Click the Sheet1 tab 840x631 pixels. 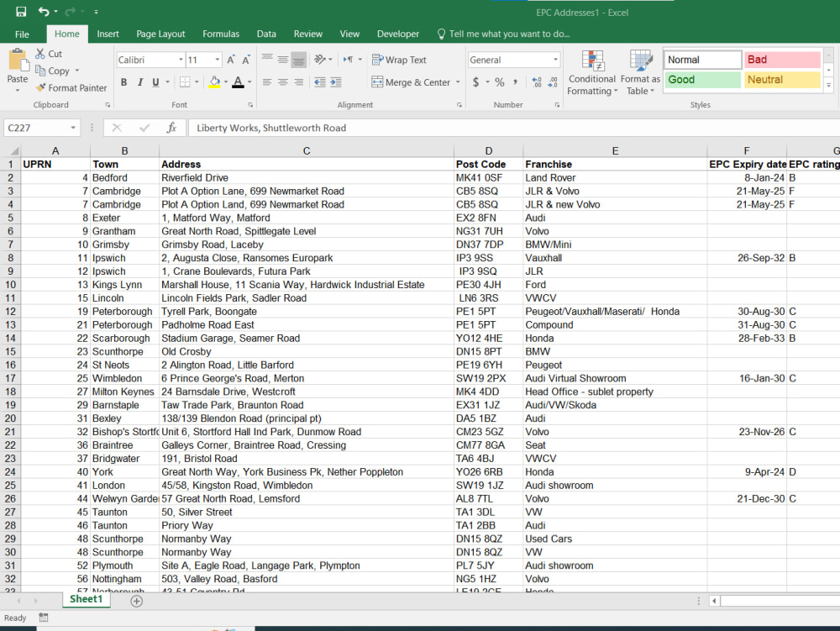pyautogui.click(x=87, y=599)
